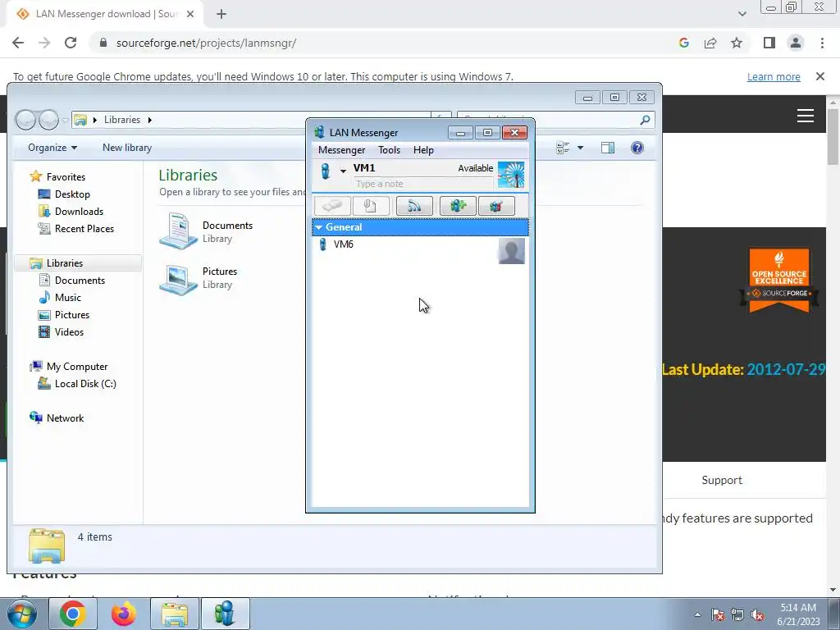
Task: Select the Documents Library item in content area
Action: tap(206, 231)
